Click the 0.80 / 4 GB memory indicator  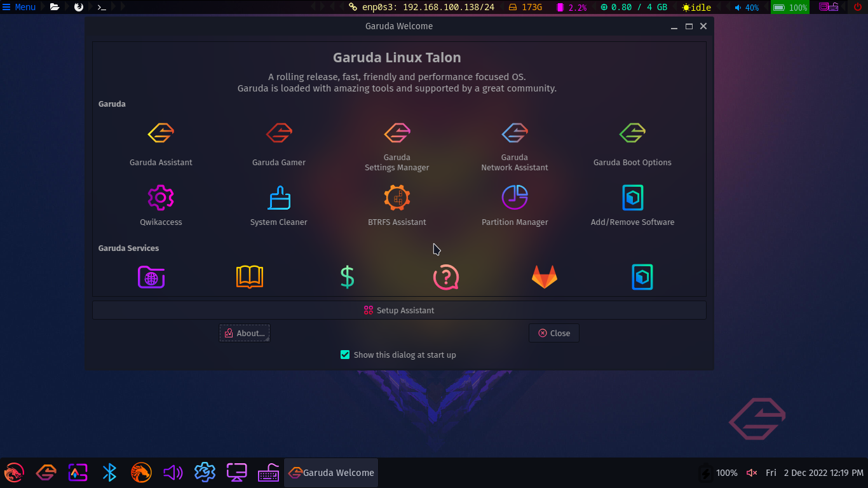634,8
